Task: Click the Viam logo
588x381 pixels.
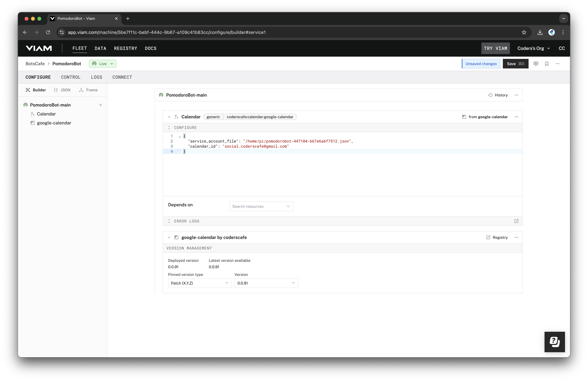Action: click(39, 48)
